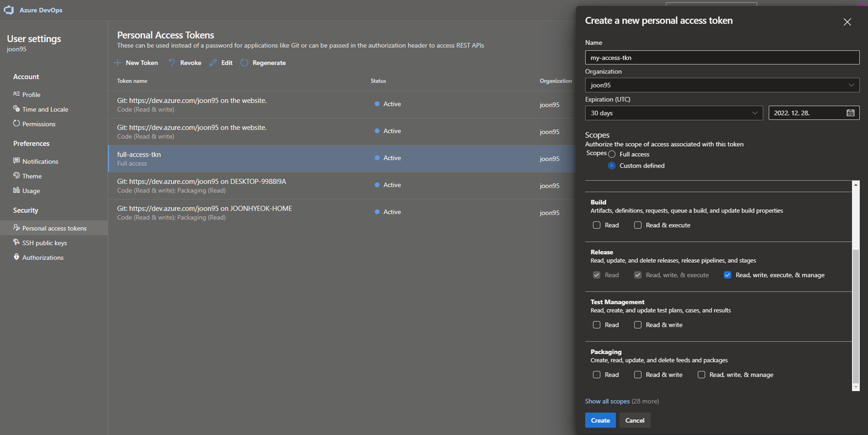Click the Azure DevOps title text

41,10
